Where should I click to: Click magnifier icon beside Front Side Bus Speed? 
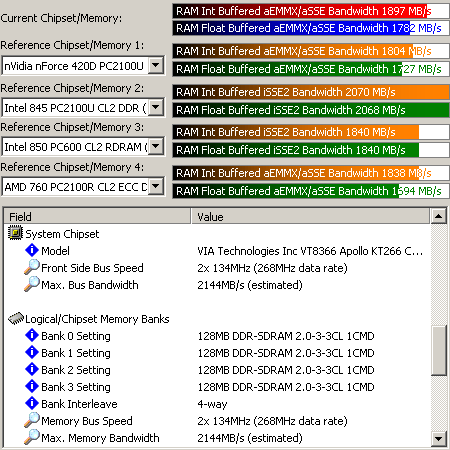coord(32,267)
